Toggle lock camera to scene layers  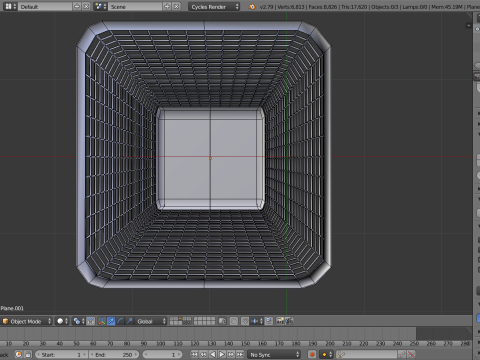pyautogui.click(x=222, y=321)
